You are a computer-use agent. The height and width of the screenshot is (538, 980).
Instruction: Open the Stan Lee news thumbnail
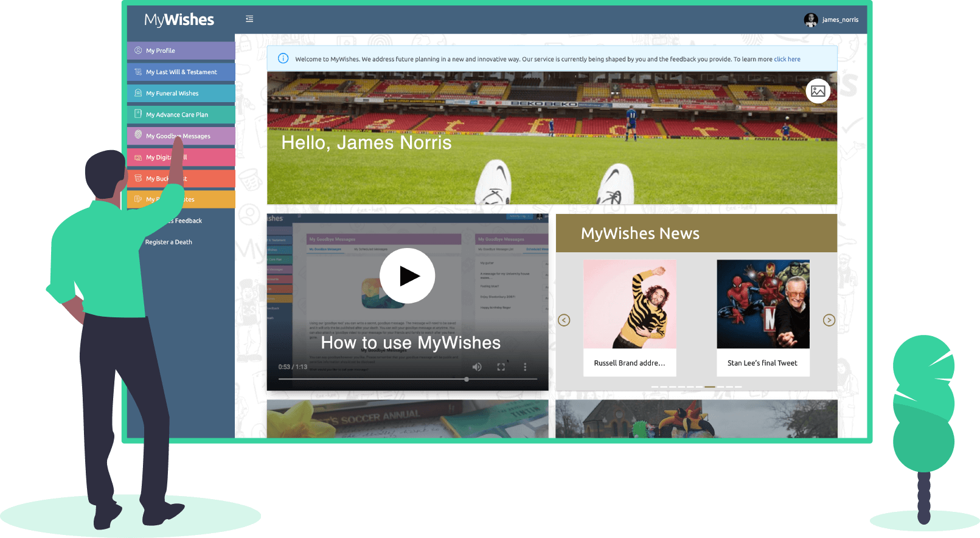click(x=763, y=304)
